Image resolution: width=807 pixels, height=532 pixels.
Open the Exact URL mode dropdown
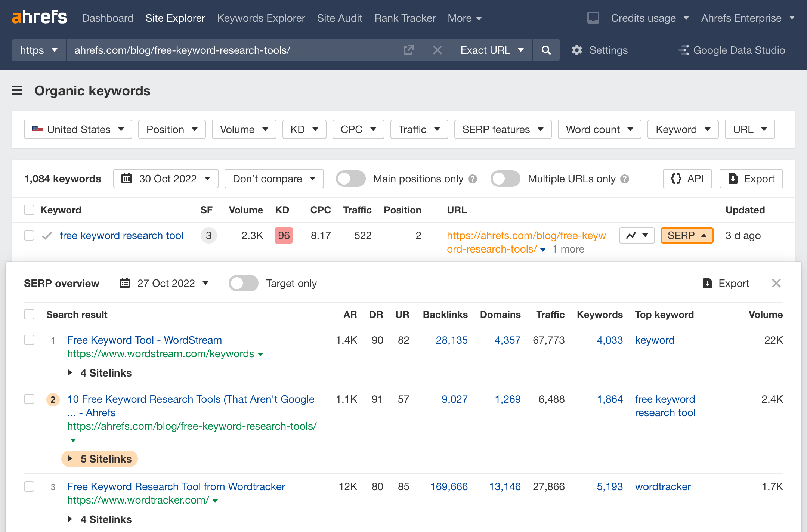click(492, 50)
